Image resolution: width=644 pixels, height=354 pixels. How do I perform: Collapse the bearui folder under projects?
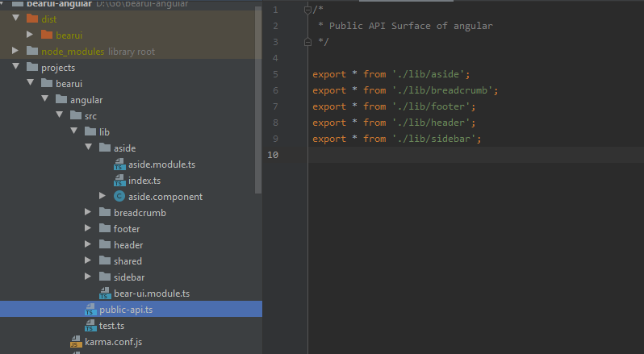click(x=31, y=82)
